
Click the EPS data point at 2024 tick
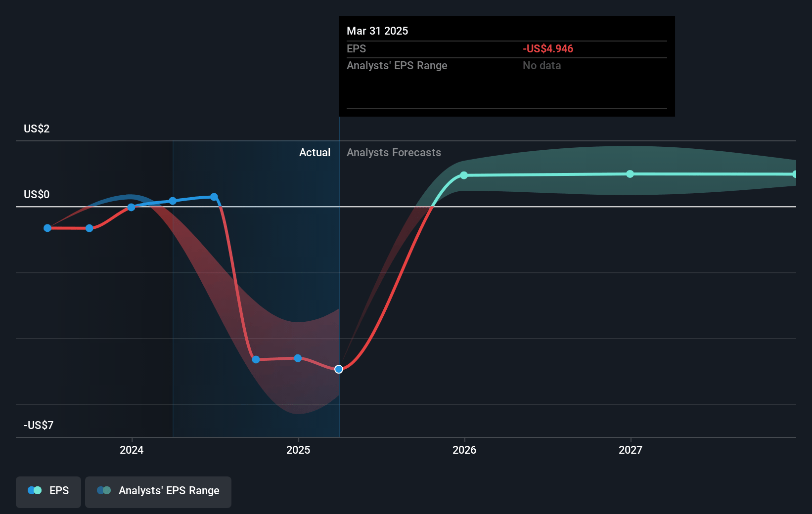[x=131, y=207]
